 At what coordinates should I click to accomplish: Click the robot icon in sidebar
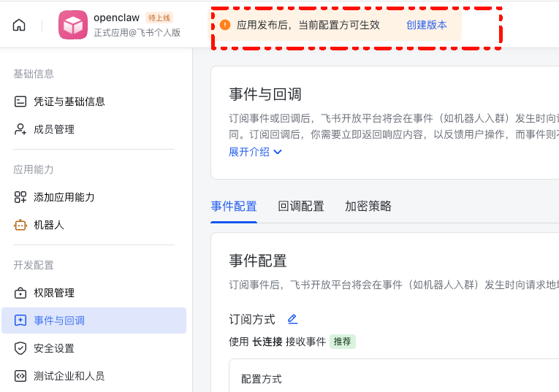[20, 225]
